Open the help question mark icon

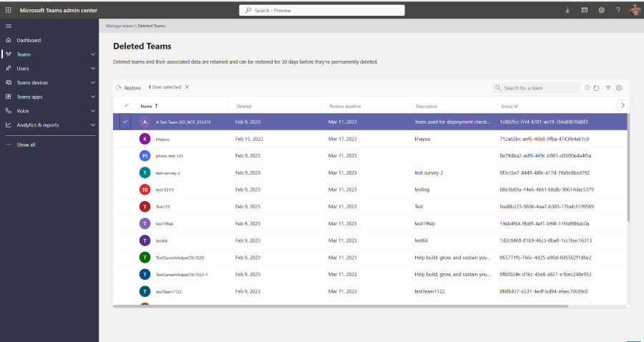coord(618,10)
